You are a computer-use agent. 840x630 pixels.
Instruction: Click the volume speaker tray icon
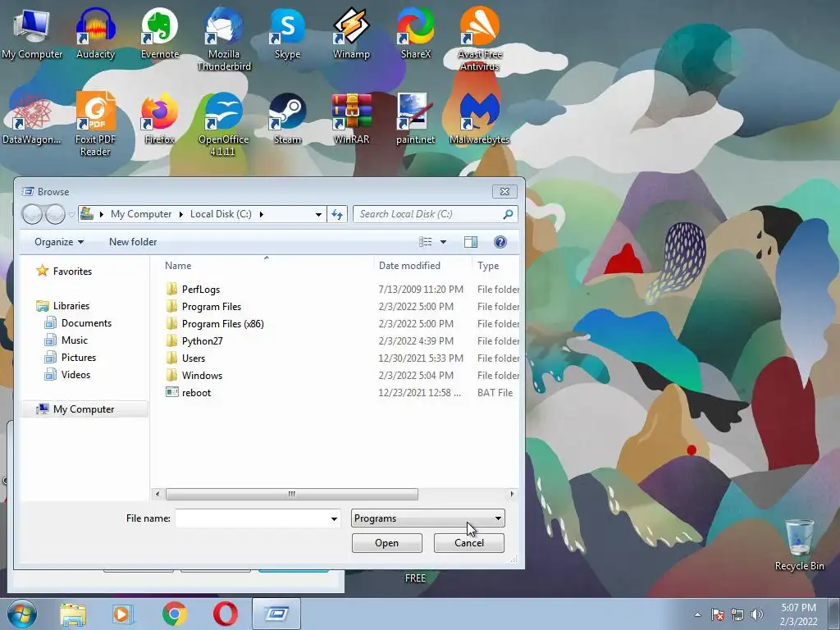757,614
